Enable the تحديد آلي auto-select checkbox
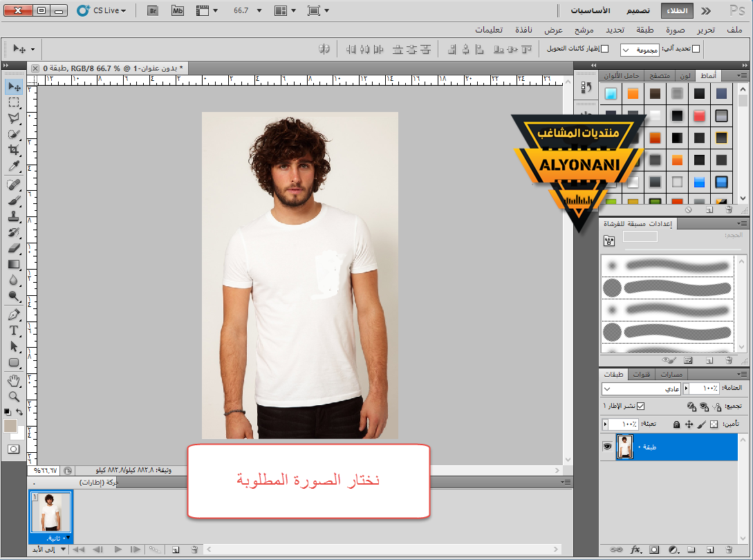This screenshot has width=753, height=560. click(x=696, y=49)
